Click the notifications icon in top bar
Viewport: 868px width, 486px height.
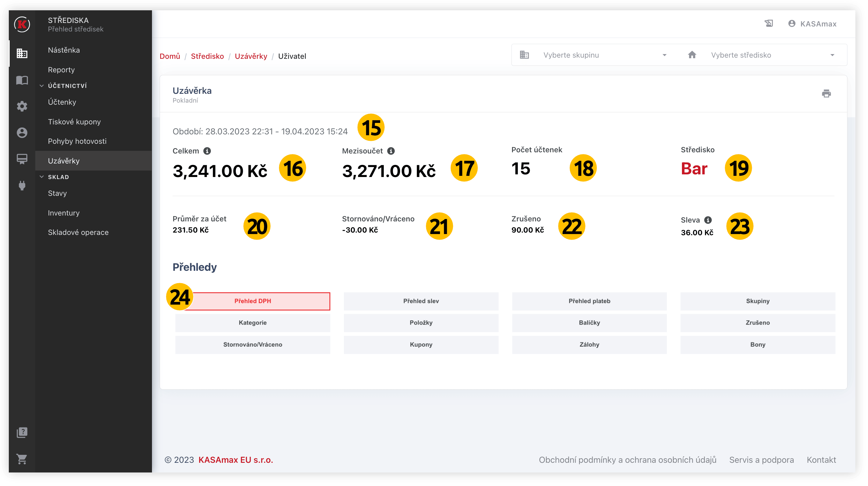coord(769,24)
